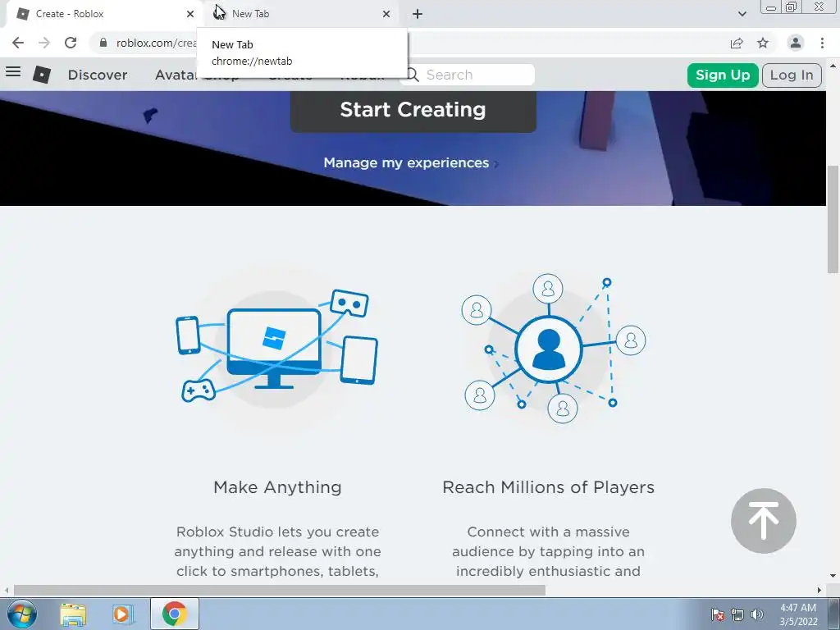Close the New Tab tab
Screen dimensions: 840x630
point(386,14)
